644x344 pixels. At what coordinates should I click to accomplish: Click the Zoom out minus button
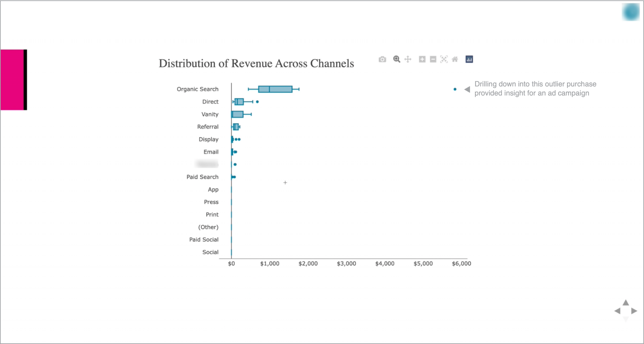click(433, 59)
